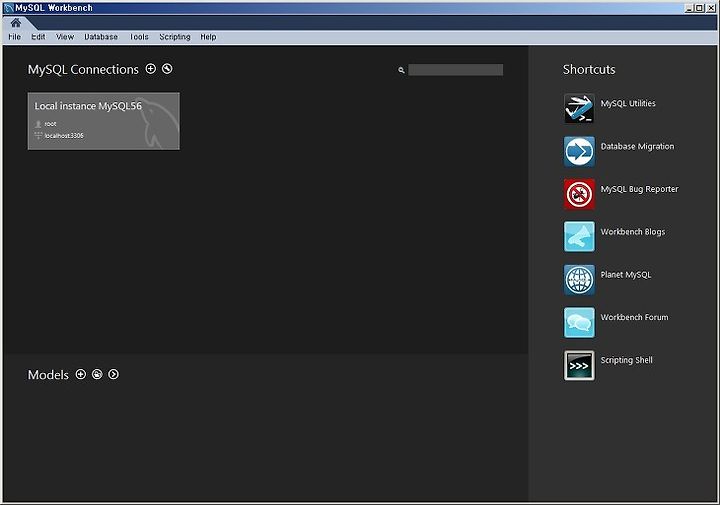The width and height of the screenshot is (720, 505).
Task: Close the MySQL Workbench window
Action: [710, 8]
